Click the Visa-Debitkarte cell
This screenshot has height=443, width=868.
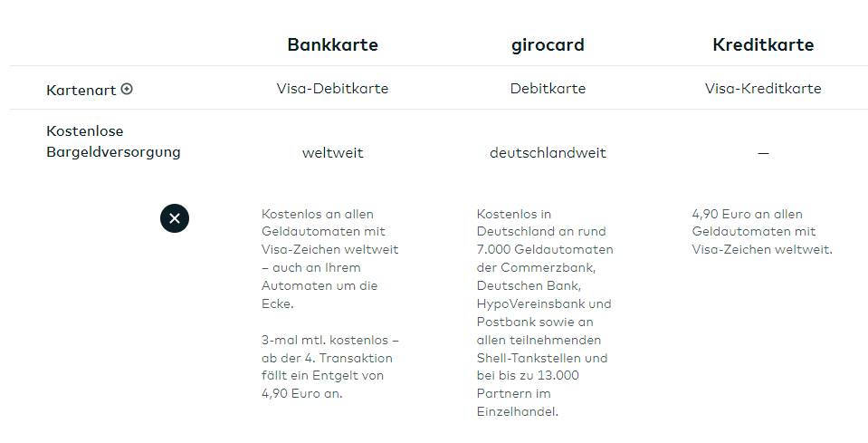332,89
